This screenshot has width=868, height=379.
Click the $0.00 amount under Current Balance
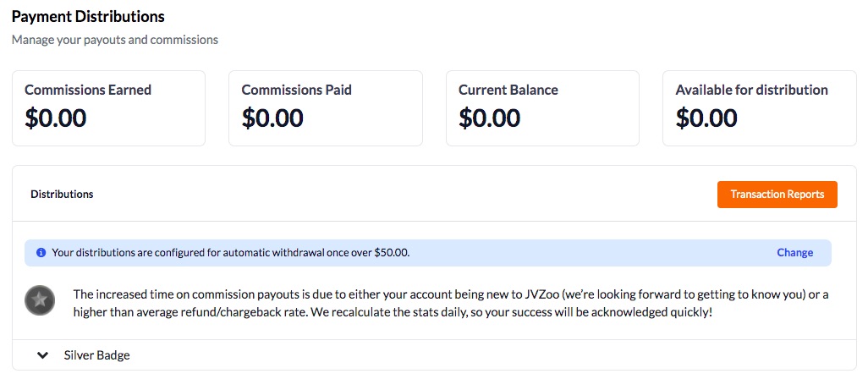[x=489, y=118]
